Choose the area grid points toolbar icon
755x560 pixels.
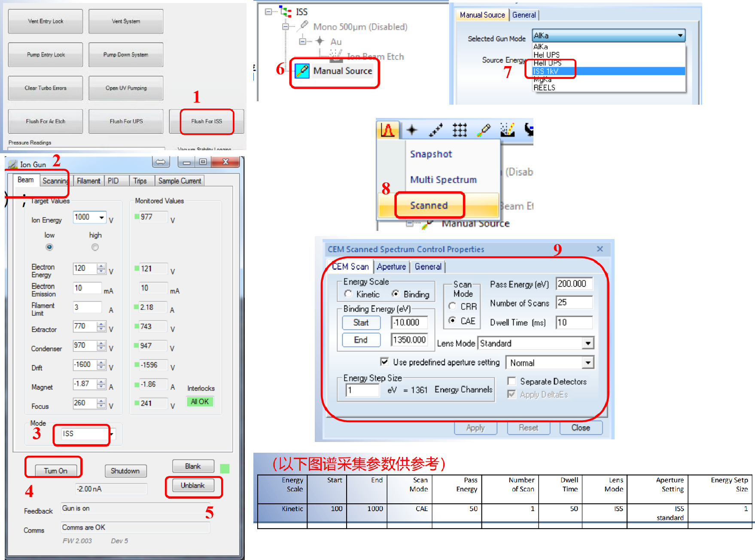tap(459, 130)
